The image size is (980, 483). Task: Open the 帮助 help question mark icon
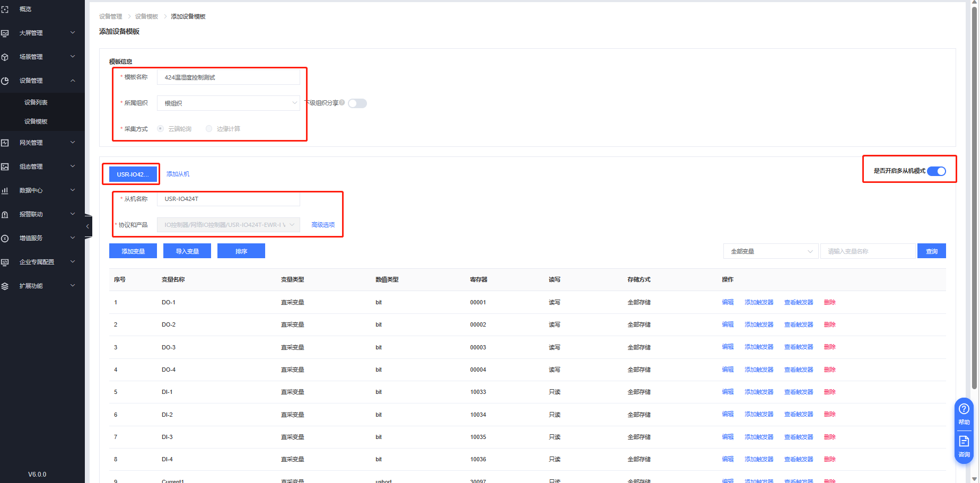click(x=964, y=409)
